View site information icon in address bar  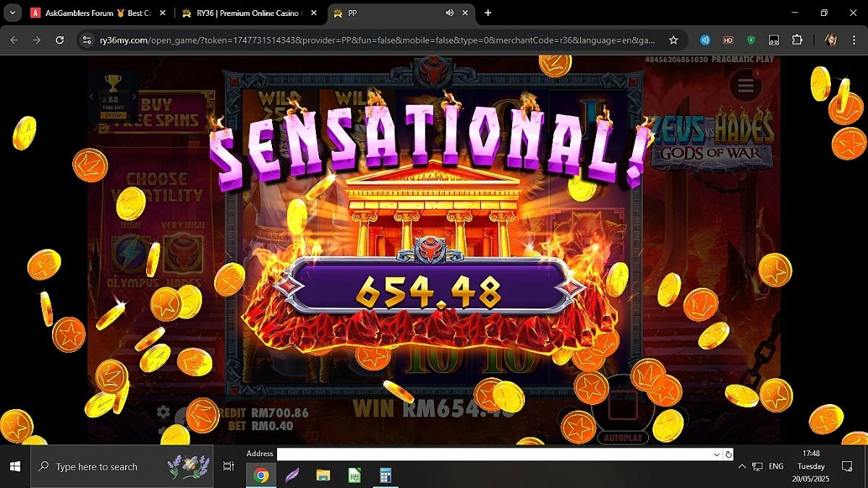pyautogui.click(x=87, y=40)
